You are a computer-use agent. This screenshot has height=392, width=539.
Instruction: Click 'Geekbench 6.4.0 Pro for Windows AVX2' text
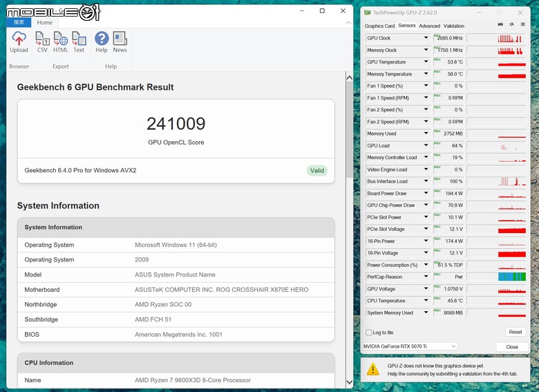80,170
